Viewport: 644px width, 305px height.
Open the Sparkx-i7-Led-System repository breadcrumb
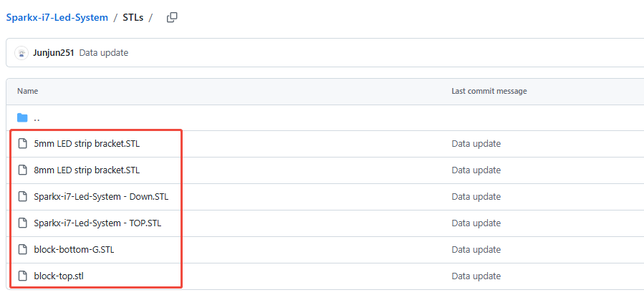point(57,18)
